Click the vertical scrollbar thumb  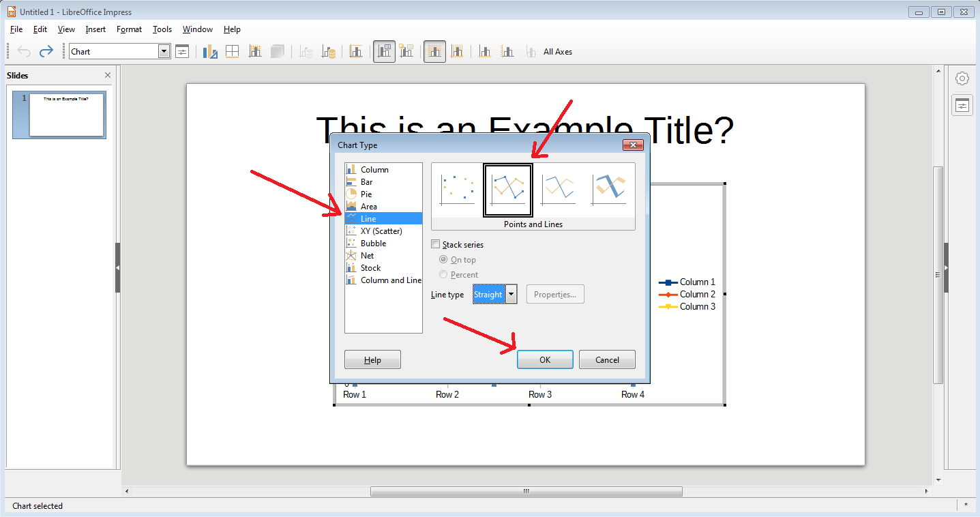coord(938,274)
